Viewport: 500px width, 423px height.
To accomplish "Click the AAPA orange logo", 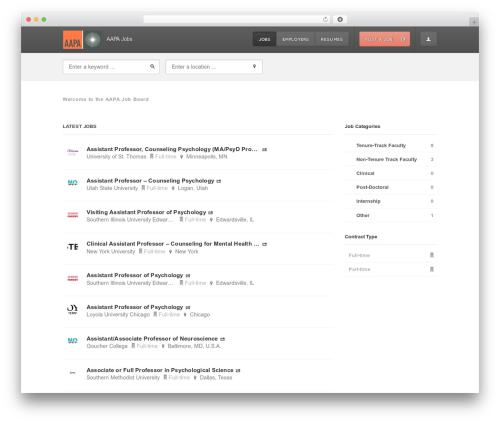I will point(73,40).
